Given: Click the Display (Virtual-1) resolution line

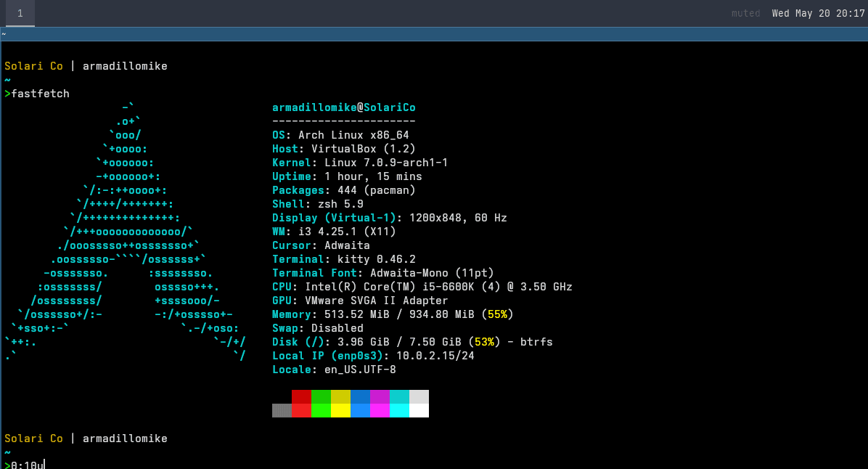Looking at the screenshot, I should tap(390, 219).
